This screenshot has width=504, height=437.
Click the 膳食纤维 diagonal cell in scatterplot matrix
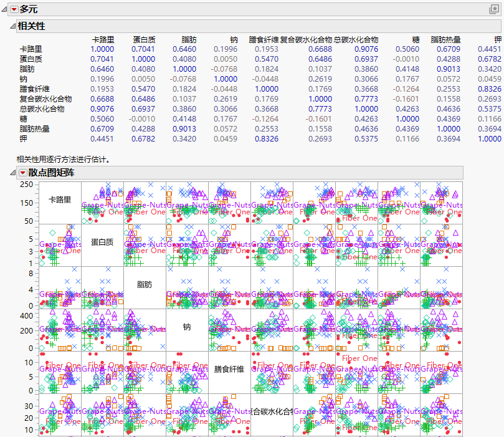pyautogui.click(x=229, y=368)
